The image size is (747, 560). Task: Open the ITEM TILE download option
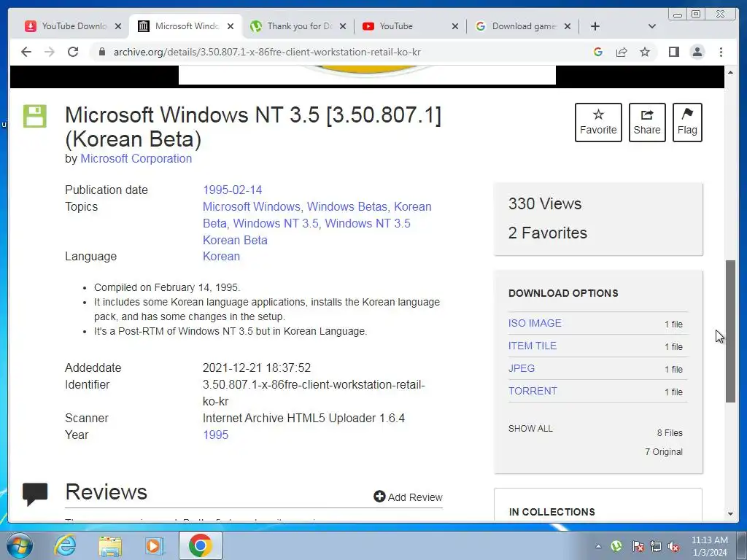point(532,346)
